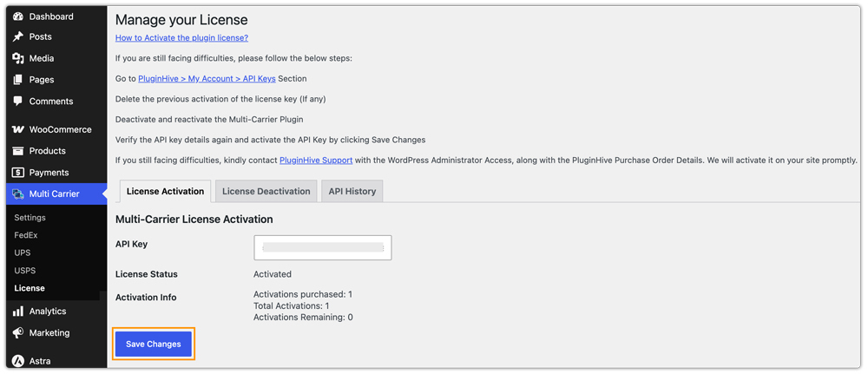Click the Marketing megaphone icon

18,333
